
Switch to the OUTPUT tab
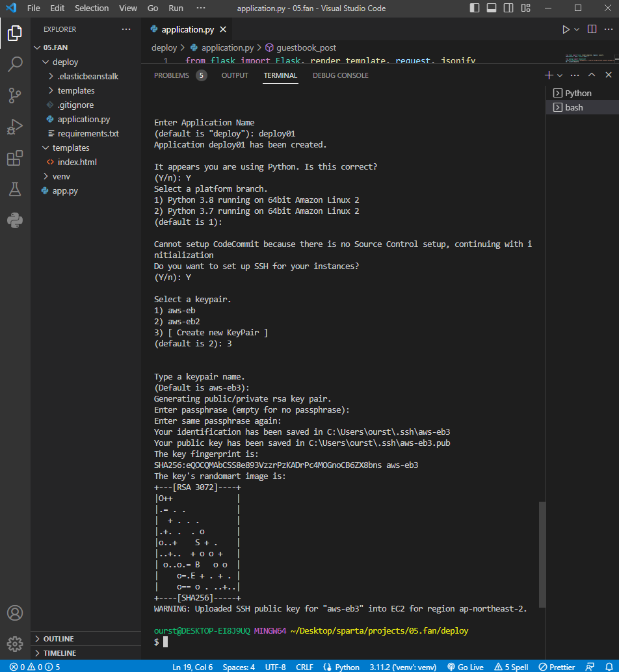pos(235,75)
